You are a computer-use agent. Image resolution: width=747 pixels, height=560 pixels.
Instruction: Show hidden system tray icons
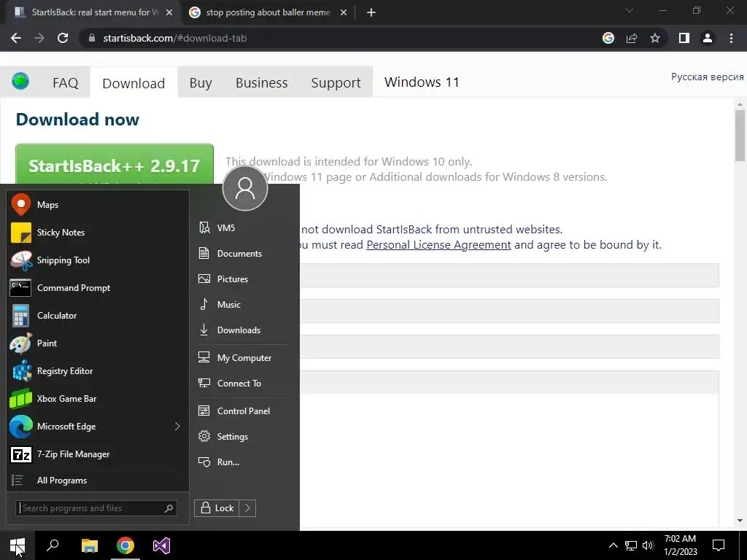tap(613, 545)
